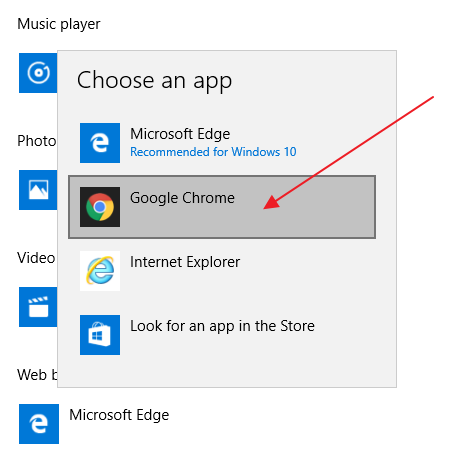
Task: Click the Microsoft Edge icon in the app chooser
Action: [100, 143]
